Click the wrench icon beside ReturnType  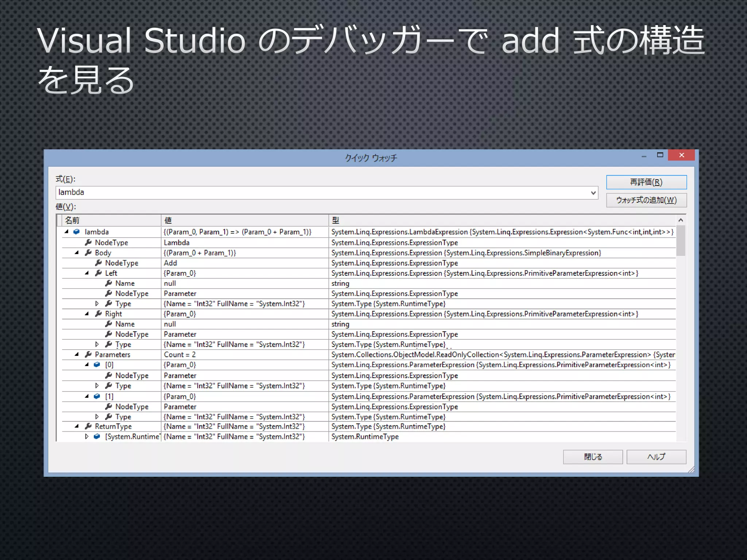point(88,426)
